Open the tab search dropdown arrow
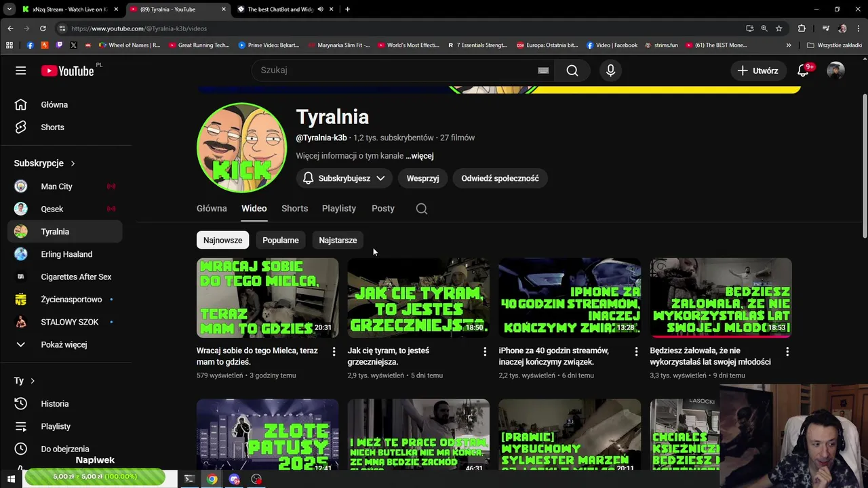The height and width of the screenshot is (488, 868). coord(9,9)
